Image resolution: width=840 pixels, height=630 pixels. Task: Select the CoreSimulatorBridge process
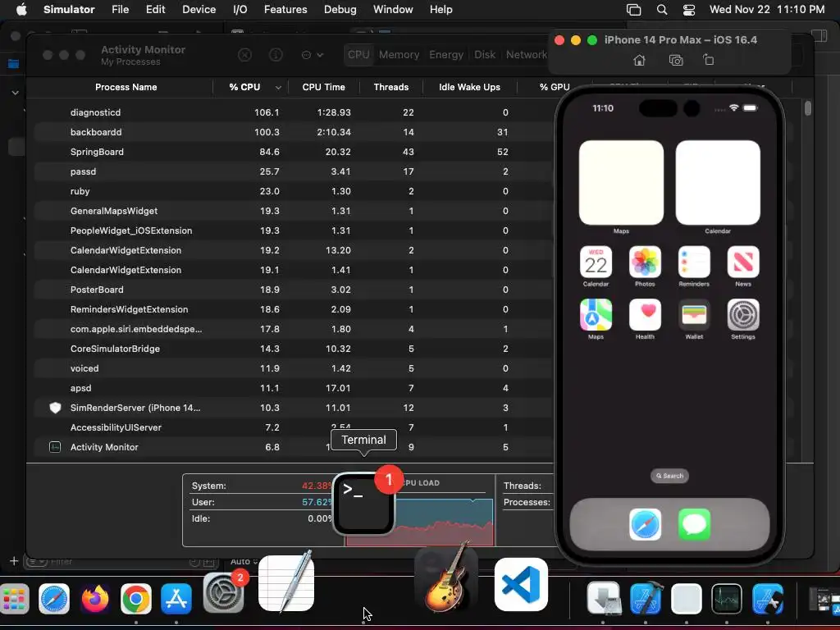(294, 349)
